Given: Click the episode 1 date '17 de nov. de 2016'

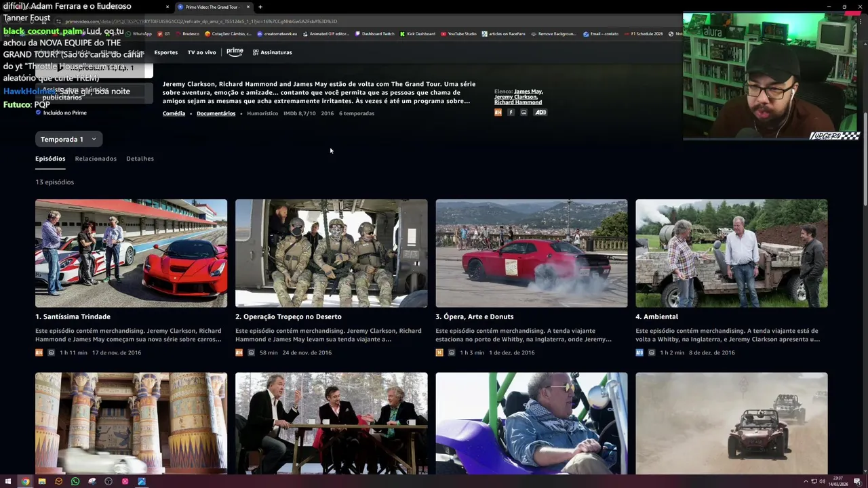Looking at the screenshot, I should pos(117,352).
